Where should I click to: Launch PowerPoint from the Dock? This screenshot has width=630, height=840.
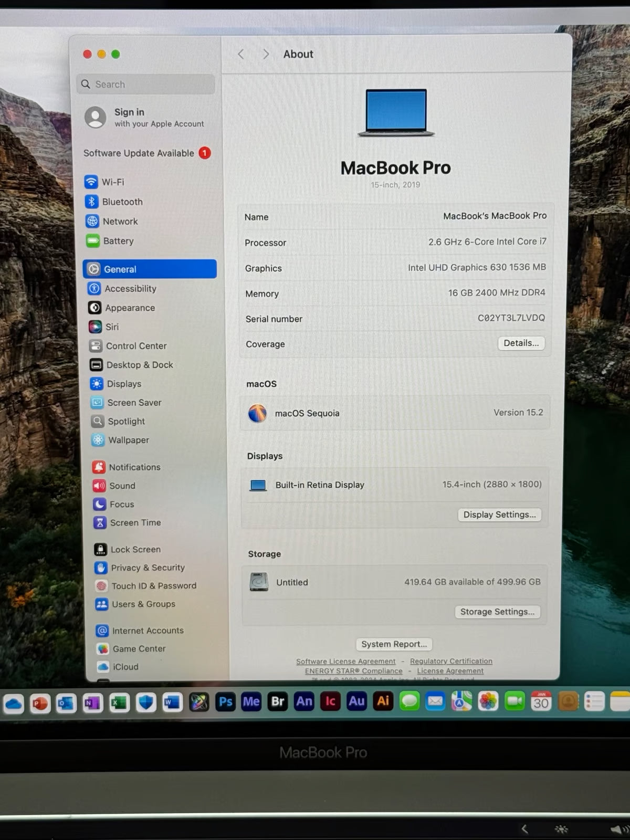click(x=40, y=703)
